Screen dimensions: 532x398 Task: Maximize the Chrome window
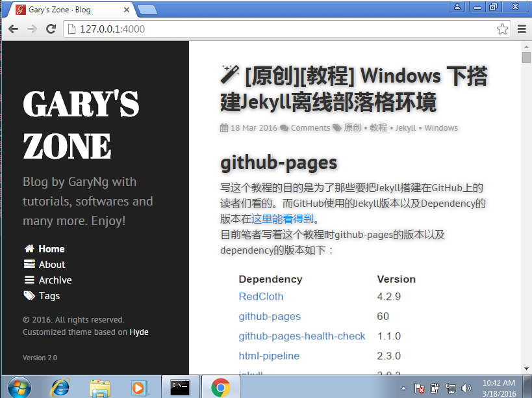pos(493,7)
